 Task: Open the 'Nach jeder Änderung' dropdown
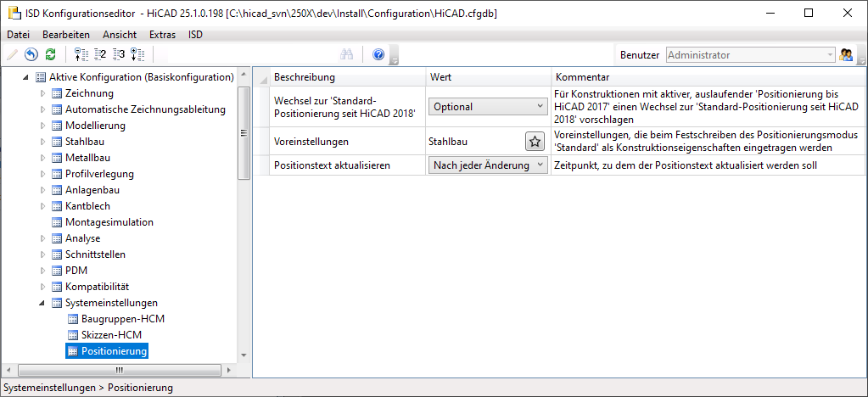(488, 165)
